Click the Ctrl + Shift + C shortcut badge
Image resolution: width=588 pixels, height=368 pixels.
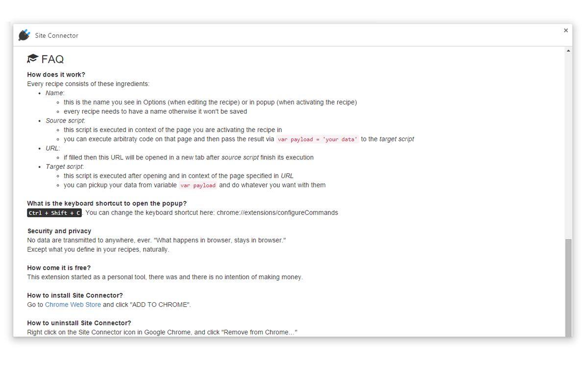tap(54, 213)
